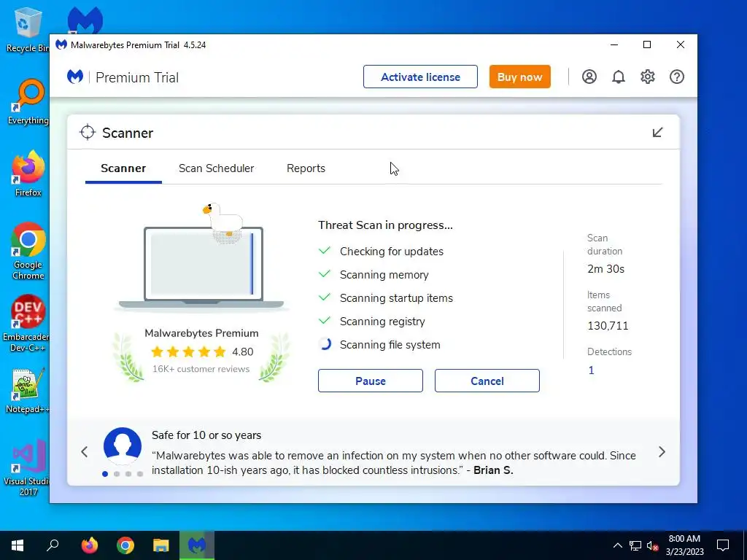Open the Reports tab

tap(306, 168)
